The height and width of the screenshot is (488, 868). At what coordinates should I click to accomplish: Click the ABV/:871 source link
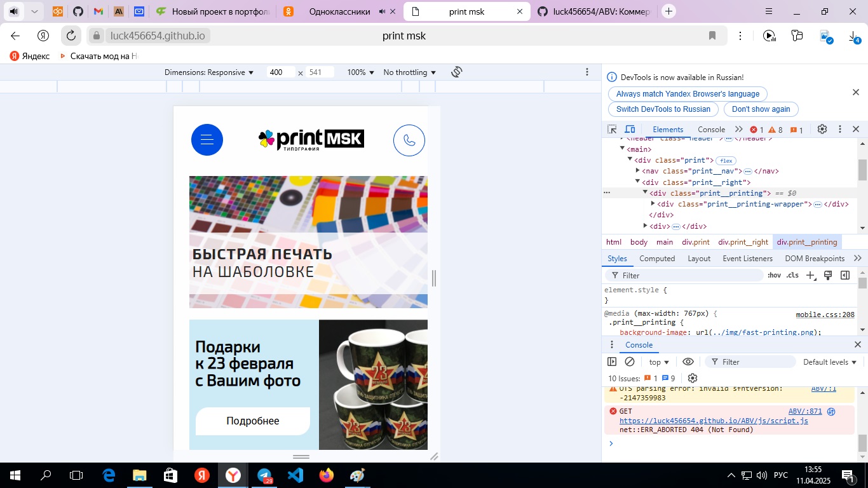pyautogui.click(x=805, y=411)
